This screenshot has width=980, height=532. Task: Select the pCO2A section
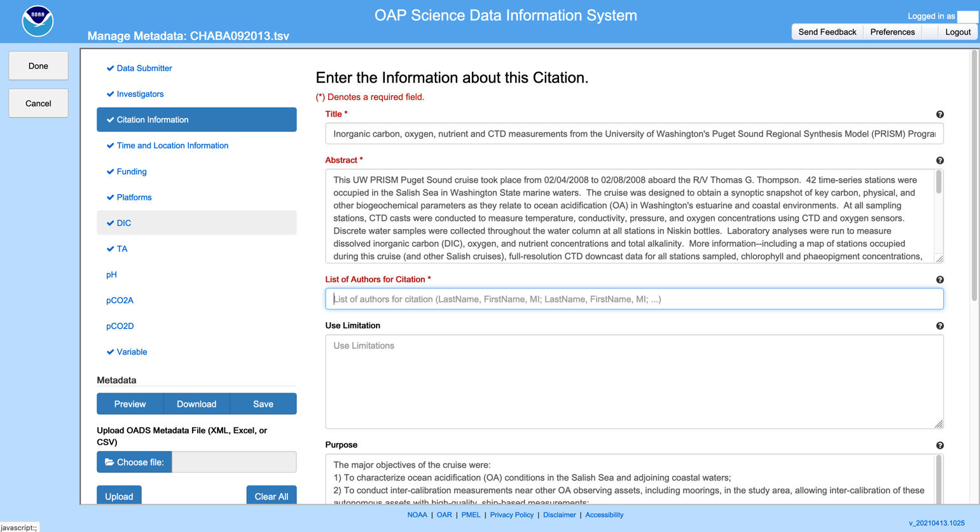click(120, 300)
